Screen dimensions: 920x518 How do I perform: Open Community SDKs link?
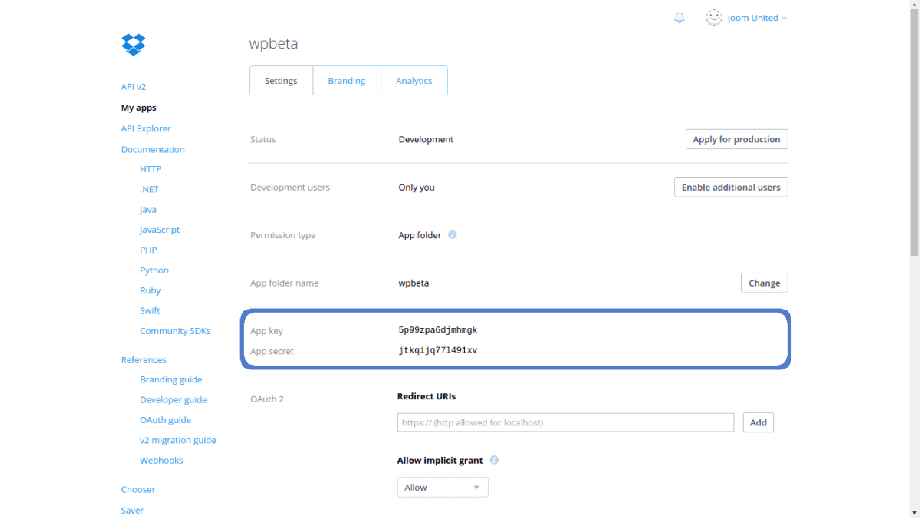click(175, 331)
